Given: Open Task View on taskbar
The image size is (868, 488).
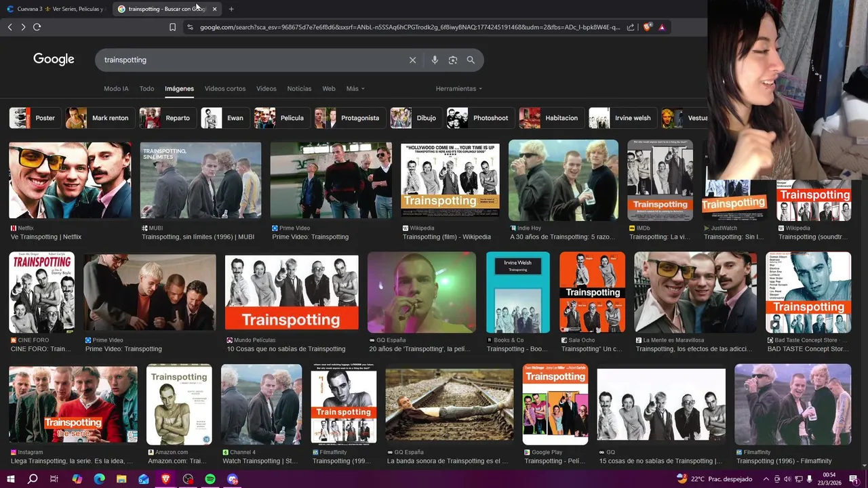Looking at the screenshot, I should tap(54, 479).
